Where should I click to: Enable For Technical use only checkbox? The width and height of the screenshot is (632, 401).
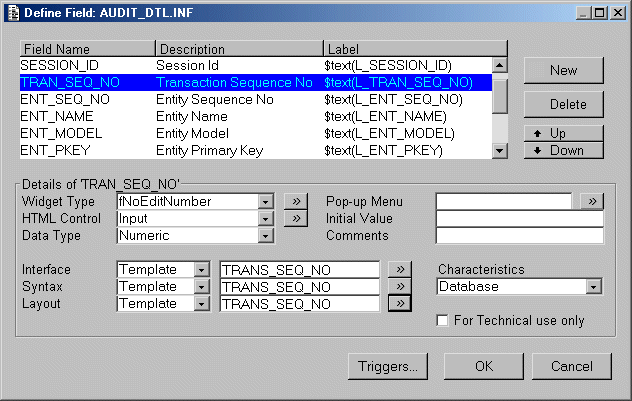444,321
